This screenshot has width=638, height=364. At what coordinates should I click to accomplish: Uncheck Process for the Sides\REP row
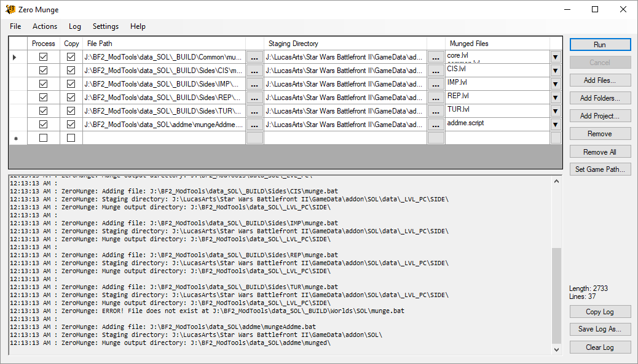[43, 98]
